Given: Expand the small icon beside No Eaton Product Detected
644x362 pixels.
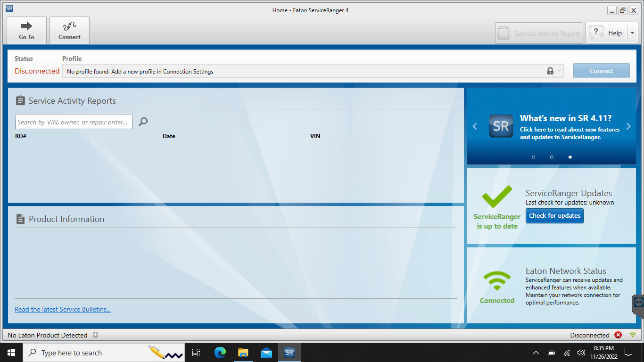Looking at the screenshot, I should [95, 335].
